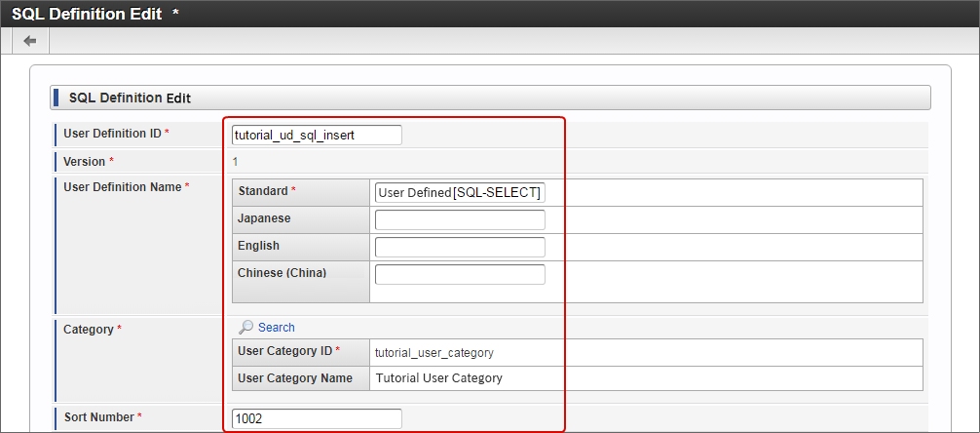Click the Version value 1
The height and width of the screenshot is (433, 980).
point(235,162)
